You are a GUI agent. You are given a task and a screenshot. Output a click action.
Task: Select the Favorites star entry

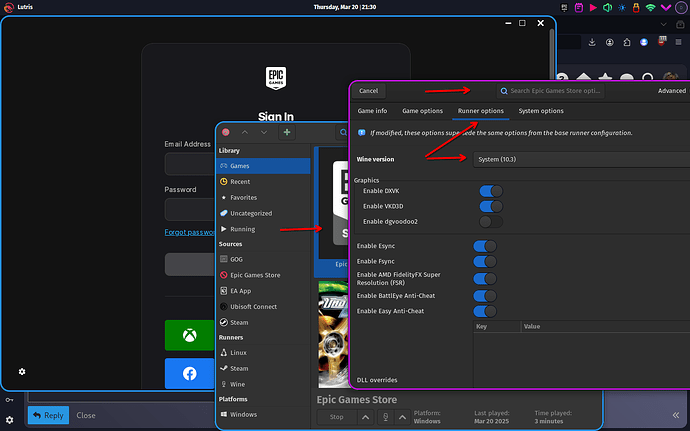pos(263,198)
